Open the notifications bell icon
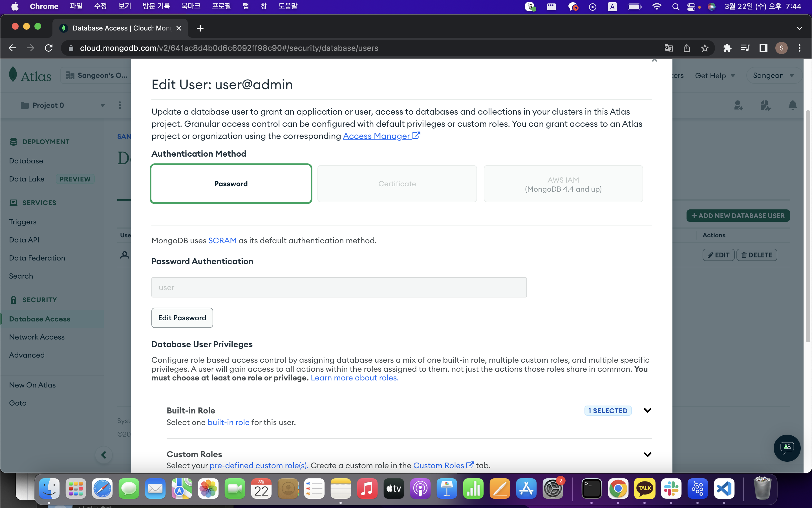812x508 pixels. 793,106
